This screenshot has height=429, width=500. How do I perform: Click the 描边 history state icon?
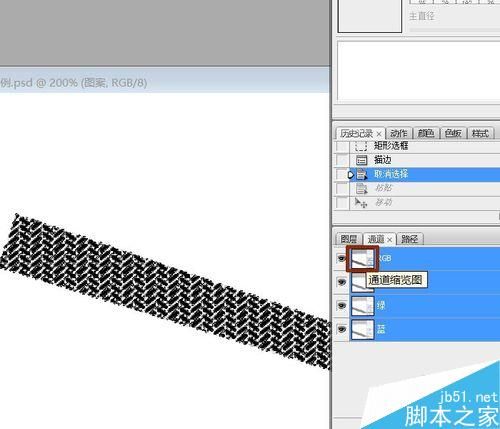pos(361,160)
